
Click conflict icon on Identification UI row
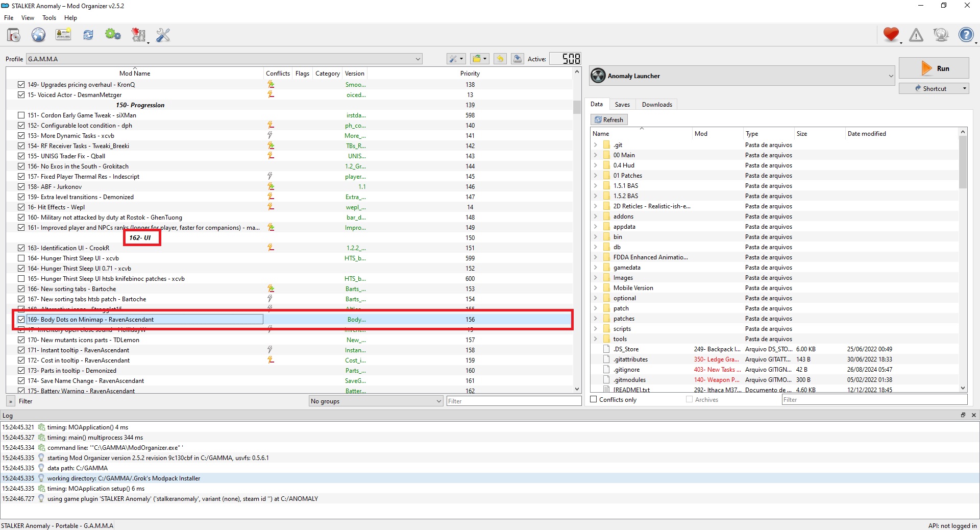pos(271,248)
